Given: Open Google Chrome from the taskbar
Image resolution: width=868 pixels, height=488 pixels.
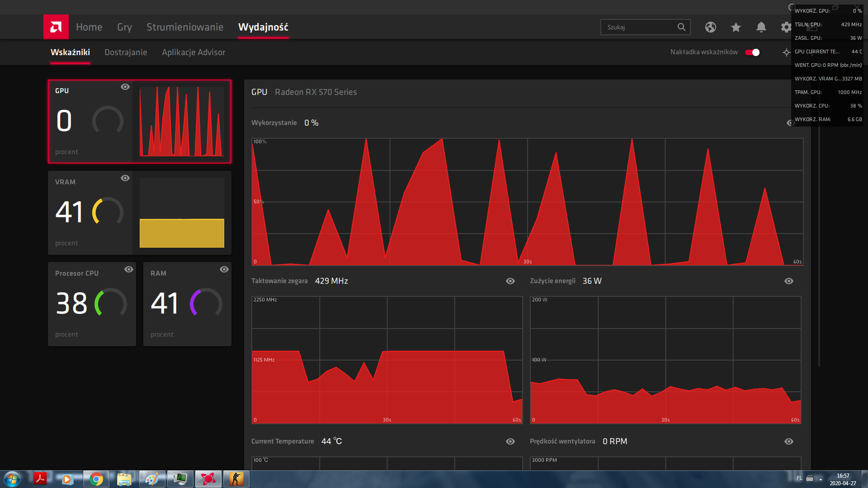Looking at the screenshot, I should (96, 479).
